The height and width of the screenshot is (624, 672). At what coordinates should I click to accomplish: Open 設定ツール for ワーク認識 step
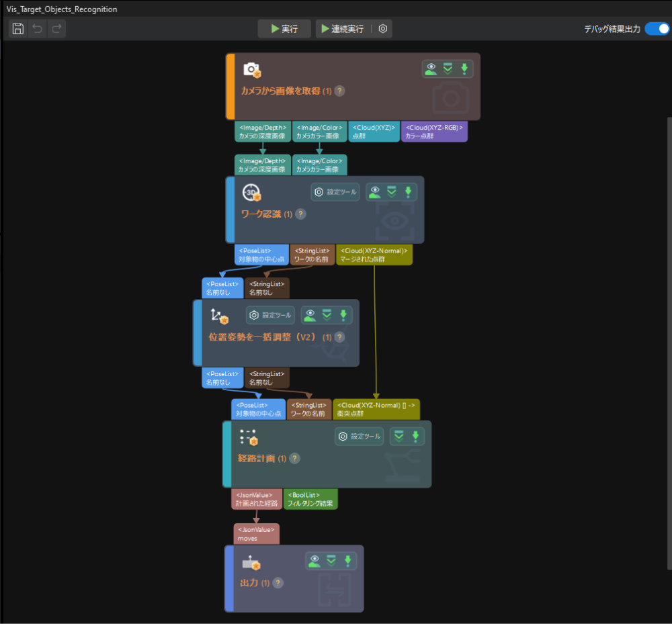335,192
